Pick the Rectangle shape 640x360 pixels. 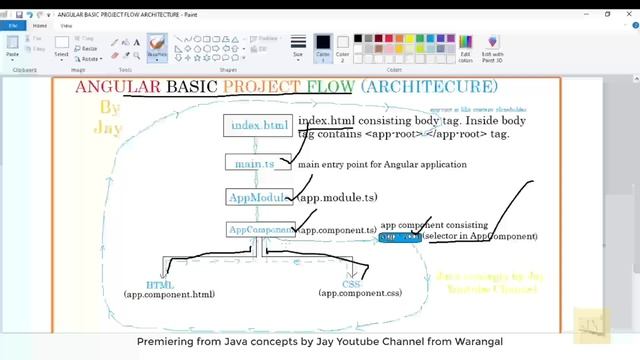tap(207, 39)
